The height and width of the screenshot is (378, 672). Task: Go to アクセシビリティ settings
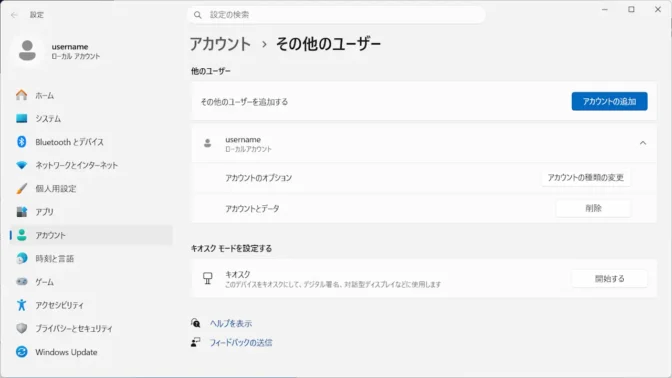91,305
